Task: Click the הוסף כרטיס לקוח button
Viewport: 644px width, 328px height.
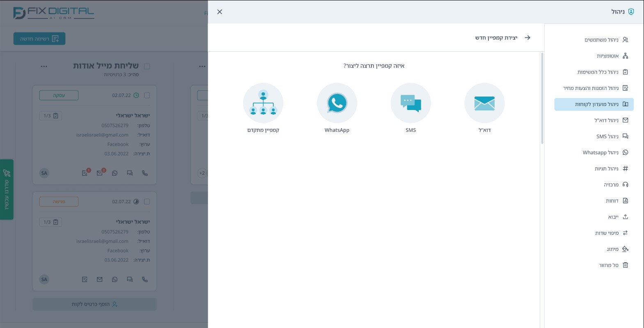Action: coord(94,304)
